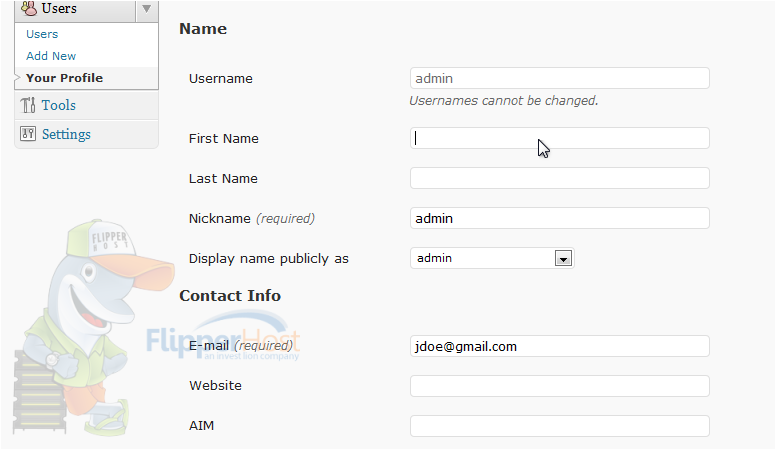This screenshot has height=450, width=776.
Task: Open the Add New user link
Action: coord(51,56)
